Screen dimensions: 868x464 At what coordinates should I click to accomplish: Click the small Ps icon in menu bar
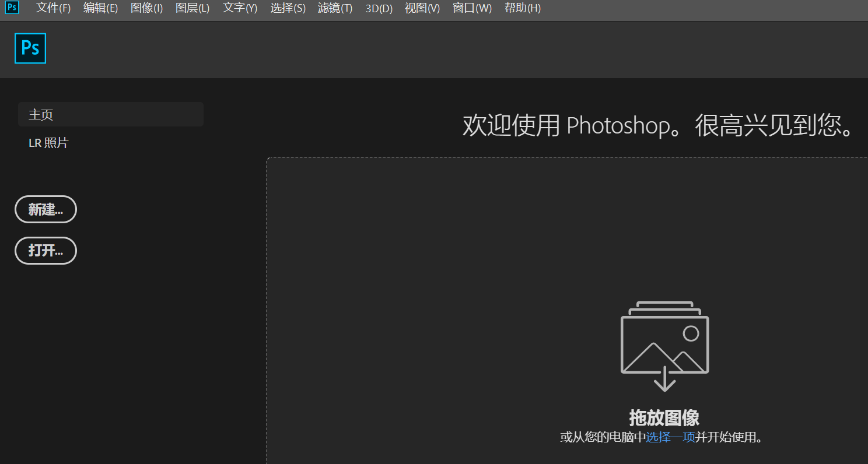point(12,8)
